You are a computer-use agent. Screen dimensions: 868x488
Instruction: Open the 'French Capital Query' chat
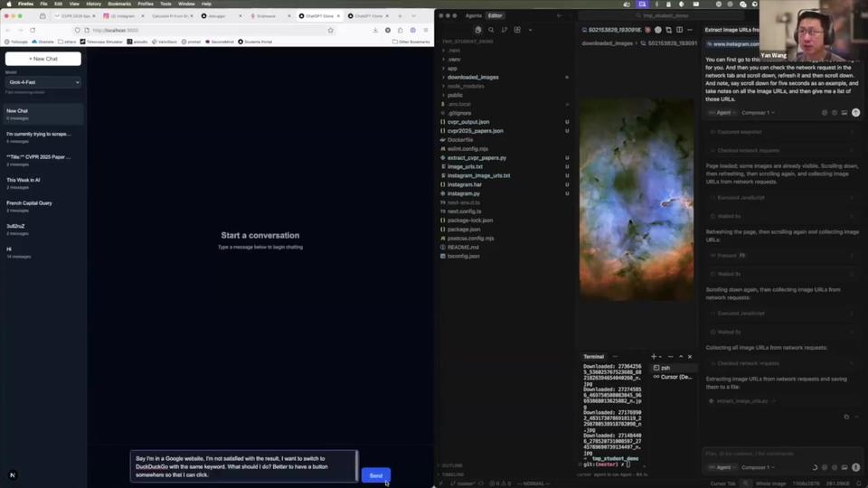tap(43, 206)
